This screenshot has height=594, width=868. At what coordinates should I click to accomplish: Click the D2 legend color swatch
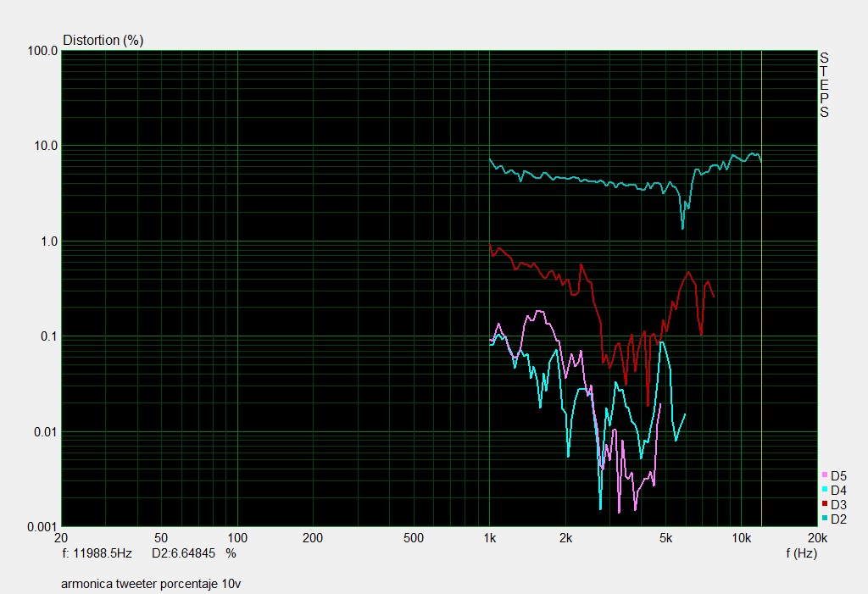[x=825, y=519]
